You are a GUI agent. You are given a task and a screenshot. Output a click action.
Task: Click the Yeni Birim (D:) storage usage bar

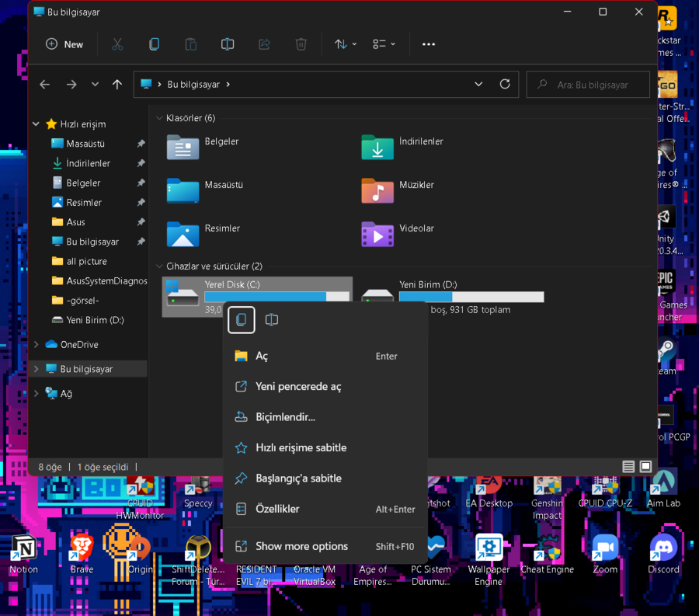tap(471, 297)
